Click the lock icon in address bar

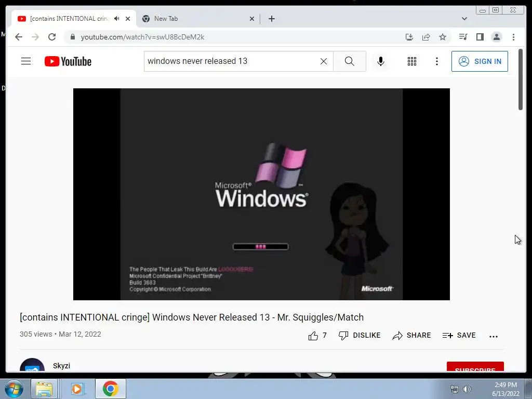point(73,37)
